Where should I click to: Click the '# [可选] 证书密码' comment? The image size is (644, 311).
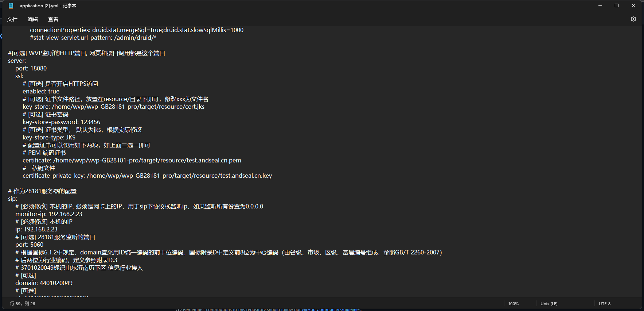click(x=46, y=114)
